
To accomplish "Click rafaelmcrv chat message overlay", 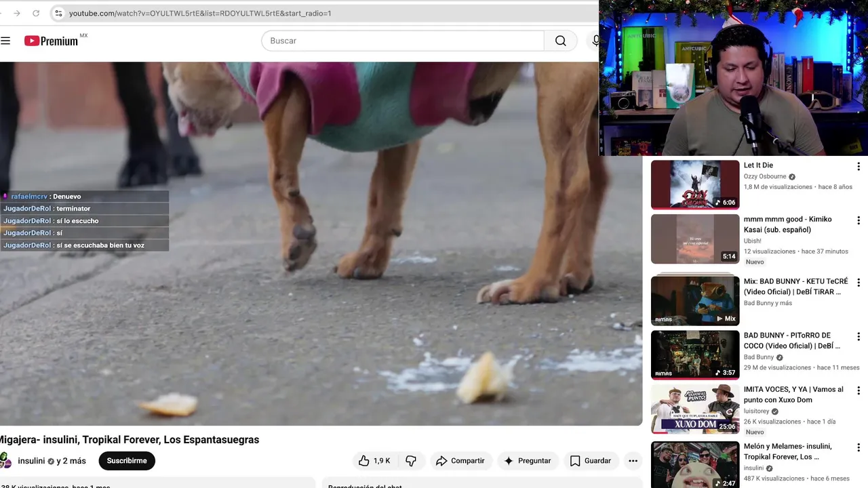I will coord(85,197).
